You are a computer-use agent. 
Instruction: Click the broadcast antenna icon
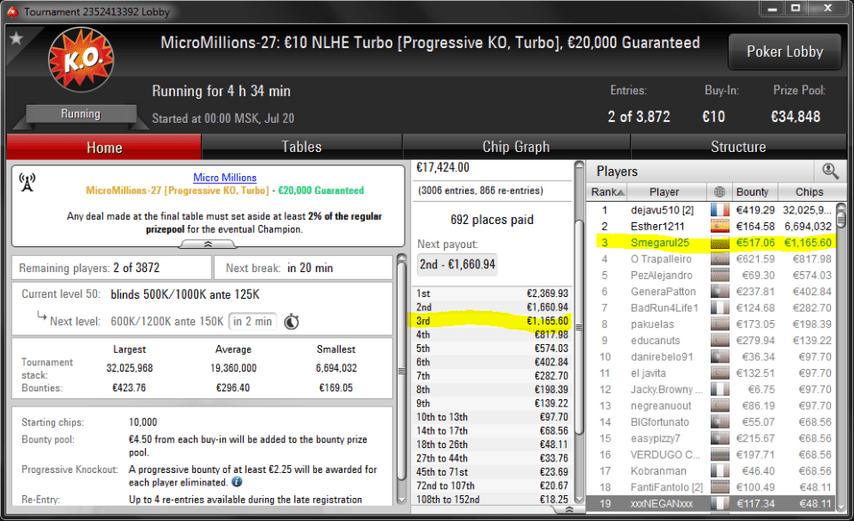click(x=27, y=182)
